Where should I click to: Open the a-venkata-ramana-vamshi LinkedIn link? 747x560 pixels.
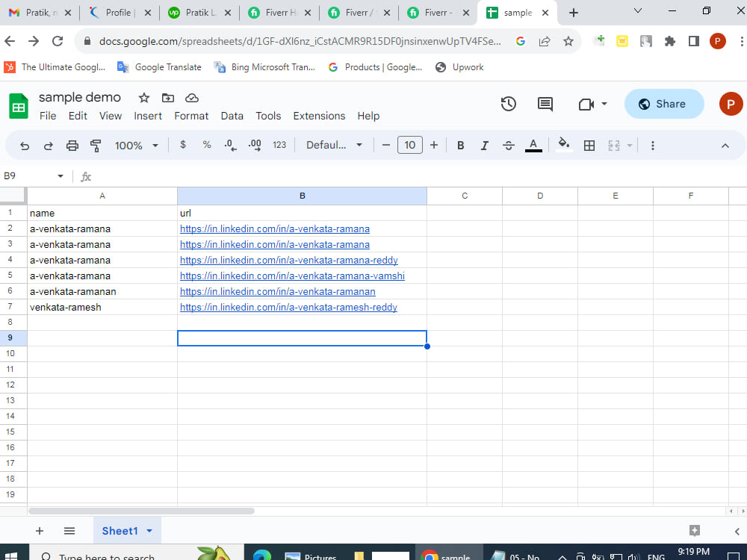[x=292, y=276]
